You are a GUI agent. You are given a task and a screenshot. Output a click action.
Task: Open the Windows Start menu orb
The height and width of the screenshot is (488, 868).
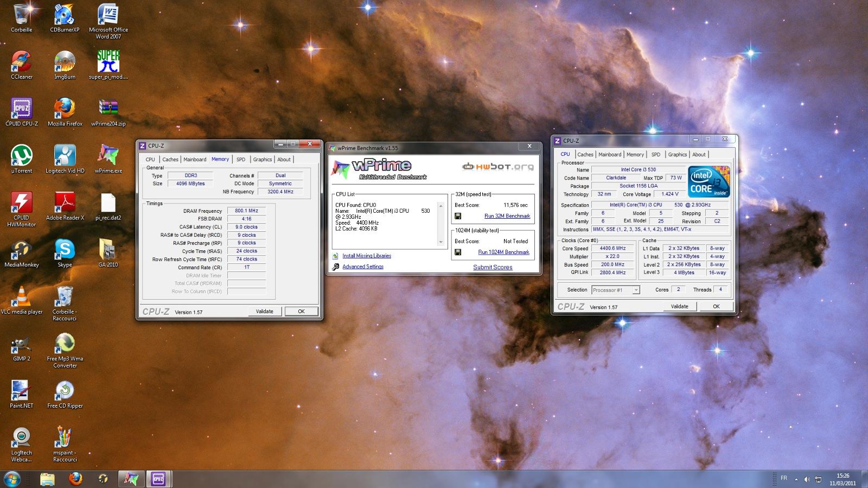[x=12, y=479]
